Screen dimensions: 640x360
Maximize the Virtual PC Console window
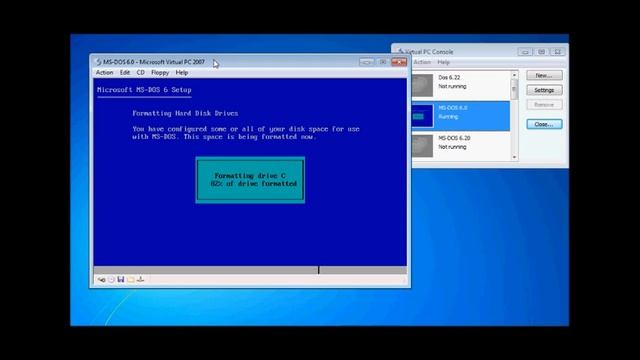click(541, 52)
